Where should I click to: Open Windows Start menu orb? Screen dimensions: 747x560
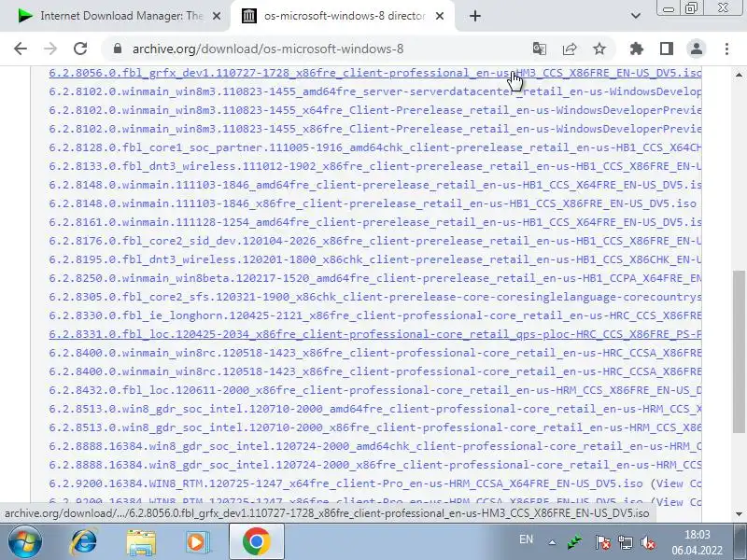24,541
